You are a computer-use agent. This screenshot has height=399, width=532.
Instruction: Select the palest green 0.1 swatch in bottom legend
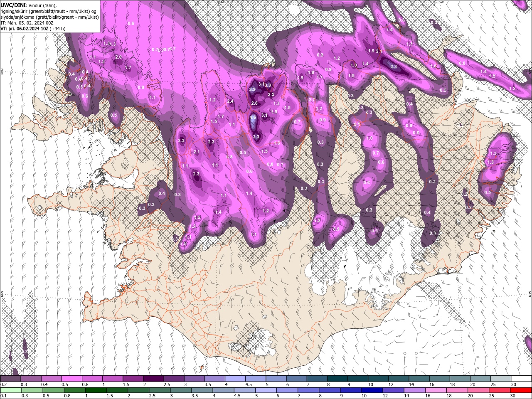[x=10, y=390]
